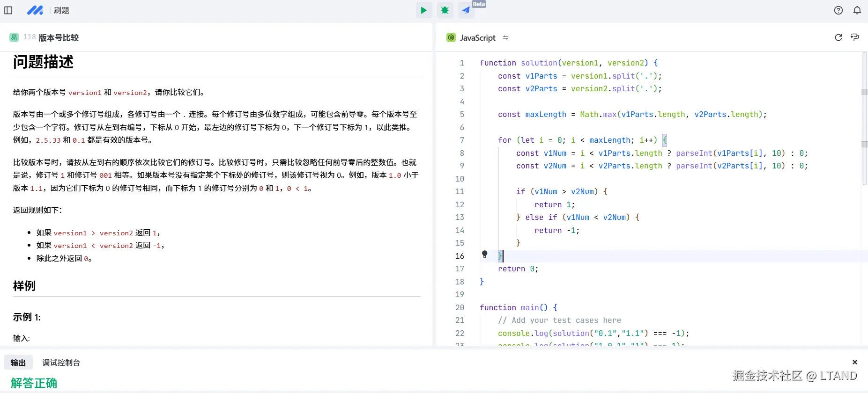Image resolution: width=868 pixels, height=393 pixels.
Task: Click the 示例 1 label
Action: point(27,317)
